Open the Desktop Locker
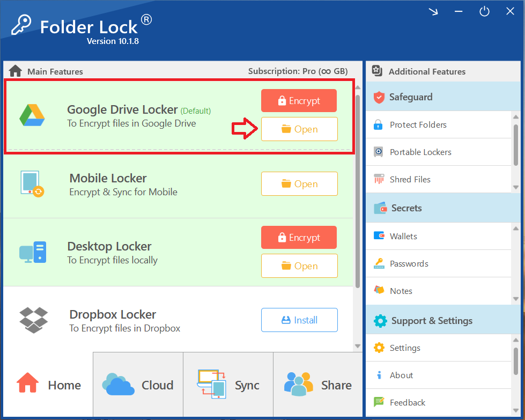Viewport: 525px width, 420px height. (299, 266)
